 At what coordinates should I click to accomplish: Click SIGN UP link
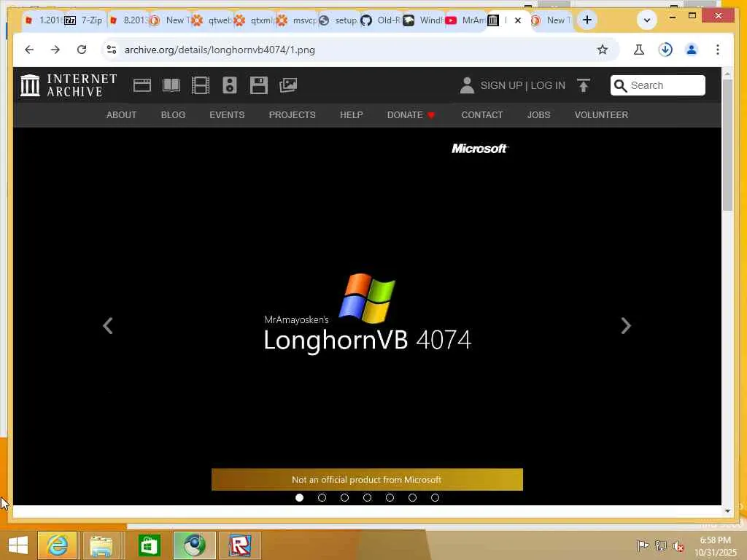click(501, 86)
